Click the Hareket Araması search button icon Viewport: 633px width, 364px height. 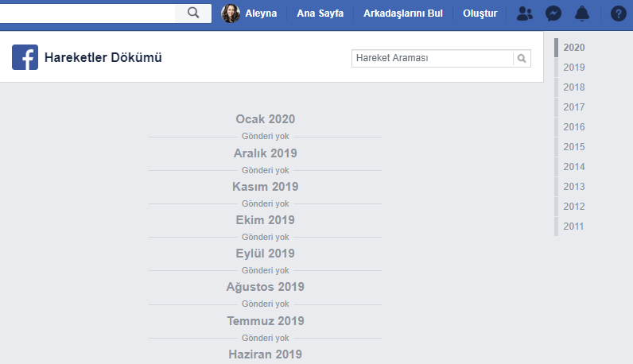click(522, 59)
